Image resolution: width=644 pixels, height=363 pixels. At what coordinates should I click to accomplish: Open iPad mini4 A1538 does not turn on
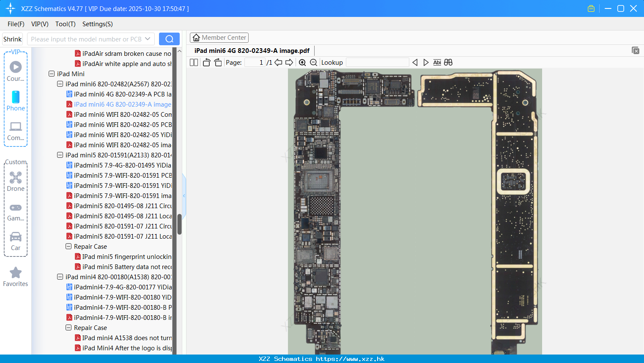(x=127, y=338)
